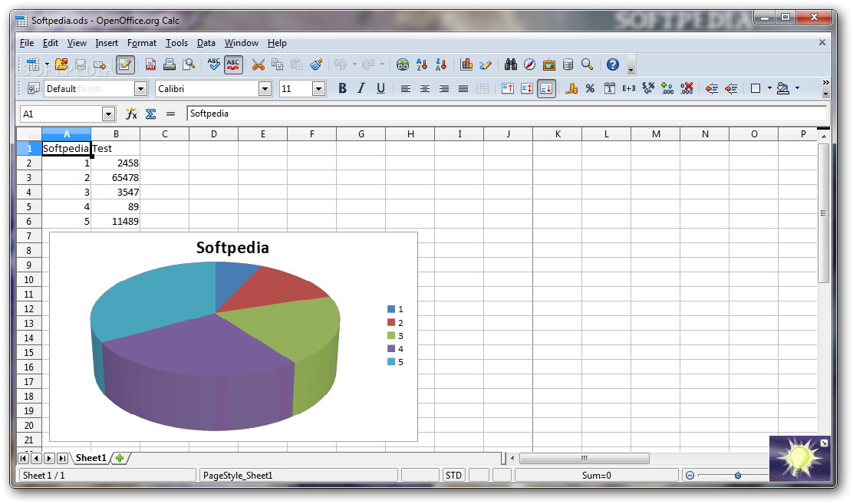Image resolution: width=853 pixels, height=504 pixels.
Task: Select Format Paintbrush icon
Action: 316,64
